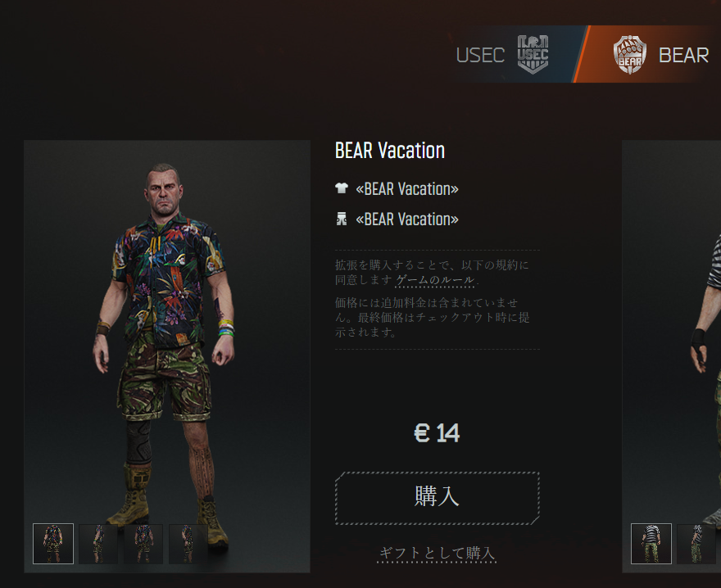
Task: Click the USEC shield emblem icon
Action: pos(533,54)
